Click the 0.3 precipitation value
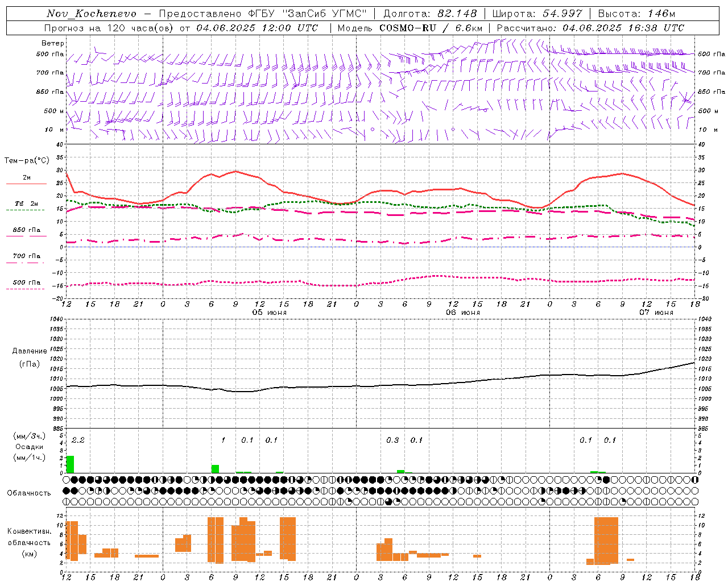Screen dimensions: 728x582 click(392, 440)
